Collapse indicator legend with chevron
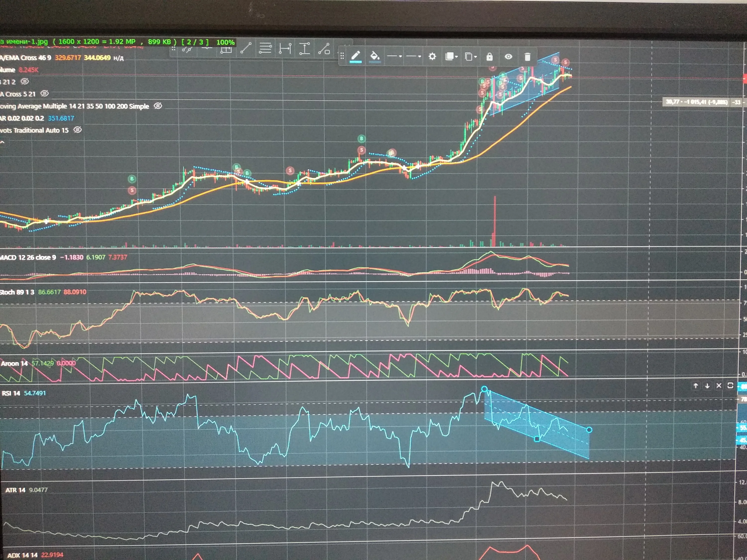The image size is (747, 560). (x=3, y=142)
